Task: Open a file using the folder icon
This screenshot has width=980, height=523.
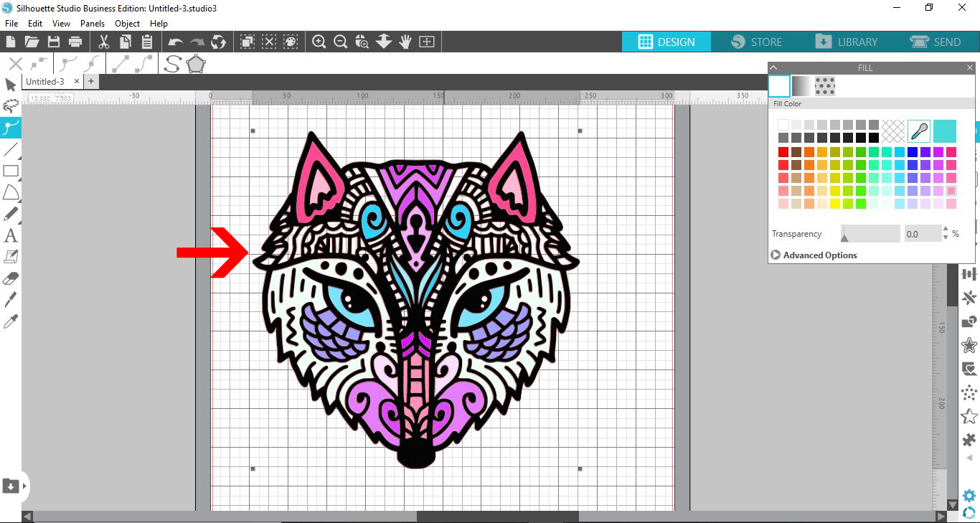Action: 32,42
